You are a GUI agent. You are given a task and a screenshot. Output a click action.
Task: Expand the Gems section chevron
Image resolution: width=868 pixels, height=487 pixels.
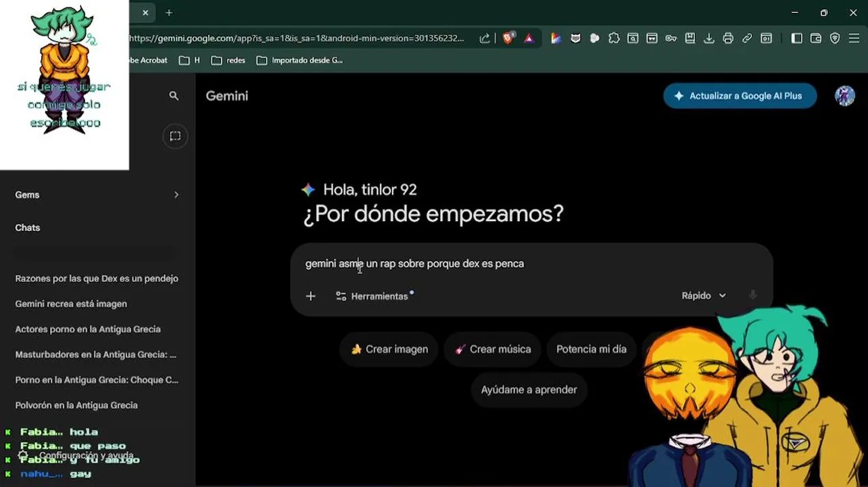pos(176,195)
